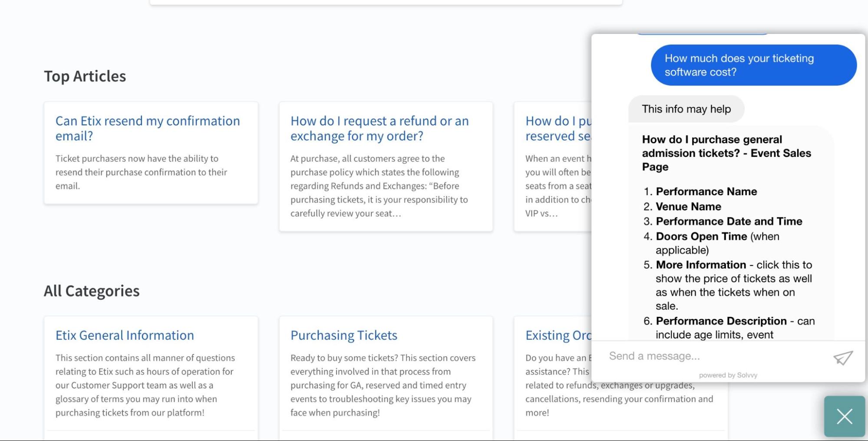
Task: Click the teal X to close the chat widget
Action: [x=844, y=416]
